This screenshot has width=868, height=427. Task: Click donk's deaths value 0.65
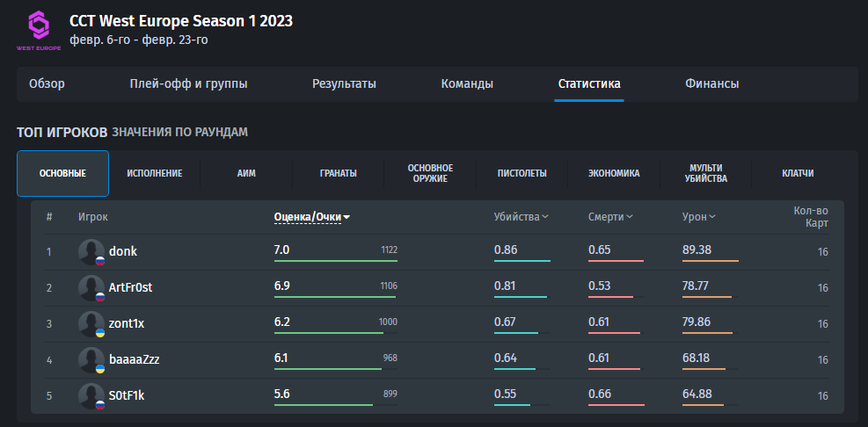(x=600, y=250)
